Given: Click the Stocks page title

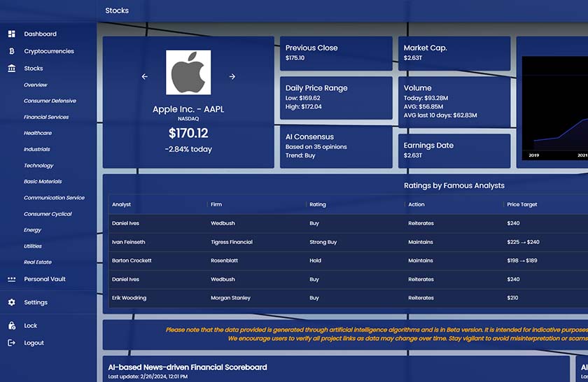Looking at the screenshot, I should coord(117,10).
